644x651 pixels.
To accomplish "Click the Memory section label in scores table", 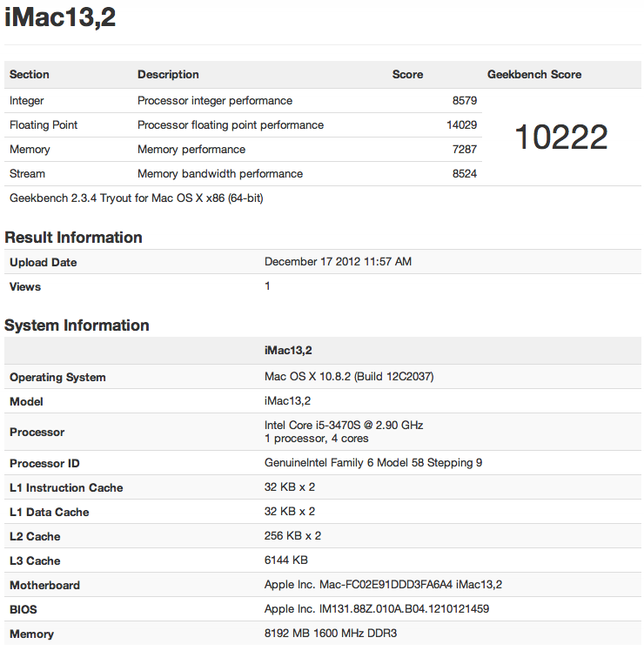I will click(30, 150).
